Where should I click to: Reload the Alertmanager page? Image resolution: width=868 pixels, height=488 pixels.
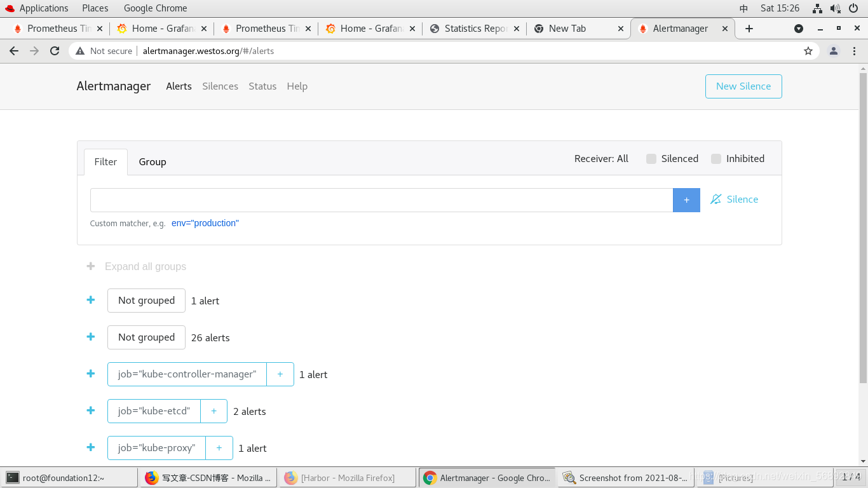(x=55, y=51)
